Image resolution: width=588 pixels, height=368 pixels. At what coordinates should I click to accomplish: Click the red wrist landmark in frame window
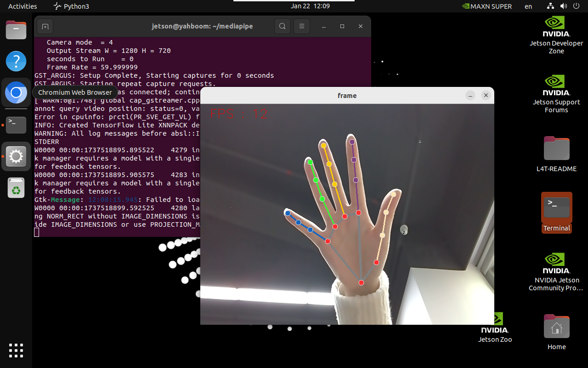click(361, 282)
